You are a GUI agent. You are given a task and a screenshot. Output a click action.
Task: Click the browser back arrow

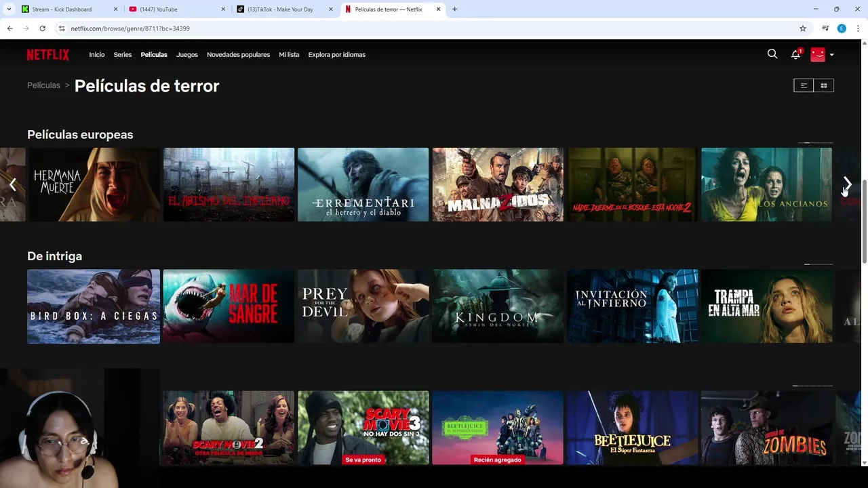[9, 28]
